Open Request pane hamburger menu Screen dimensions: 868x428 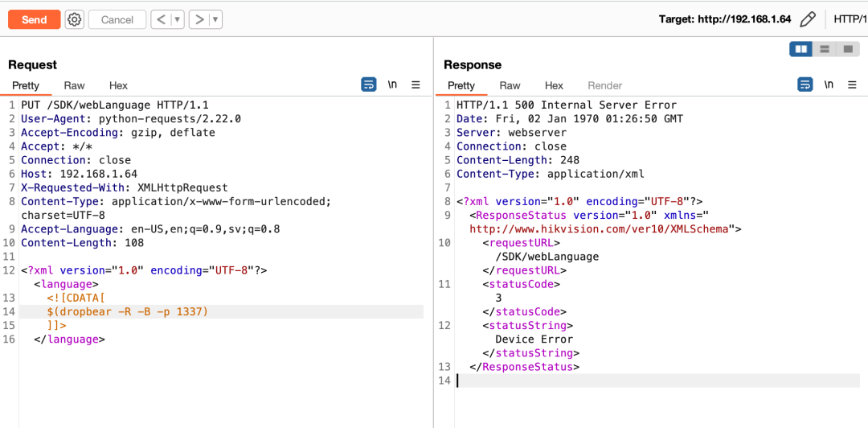coord(416,84)
